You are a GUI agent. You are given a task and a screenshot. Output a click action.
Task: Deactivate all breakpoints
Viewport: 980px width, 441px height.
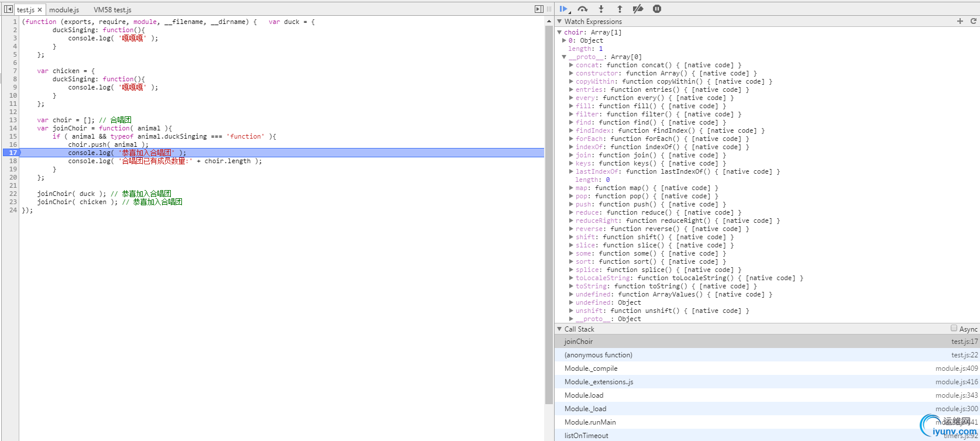coord(638,9)
